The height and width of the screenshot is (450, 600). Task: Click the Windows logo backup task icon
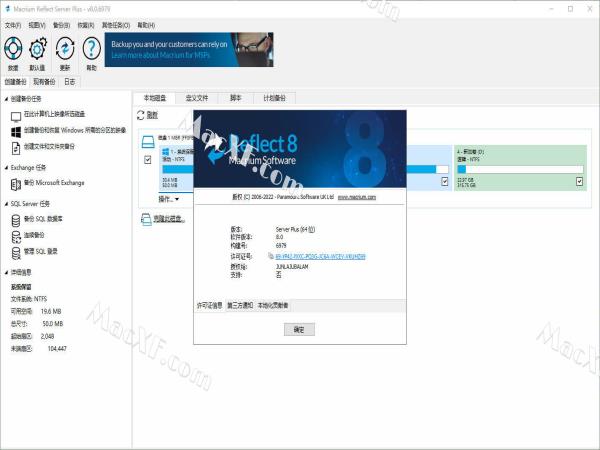point(16,132)
